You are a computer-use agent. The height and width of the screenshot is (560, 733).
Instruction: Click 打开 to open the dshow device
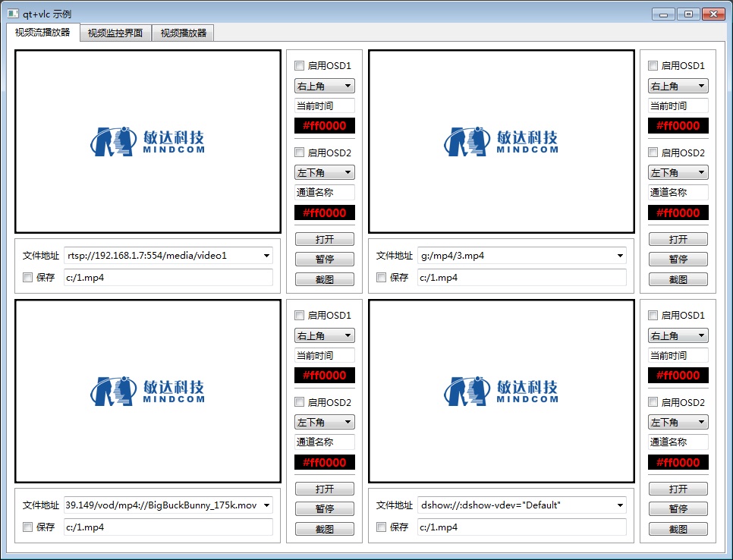tap(678, 489)
